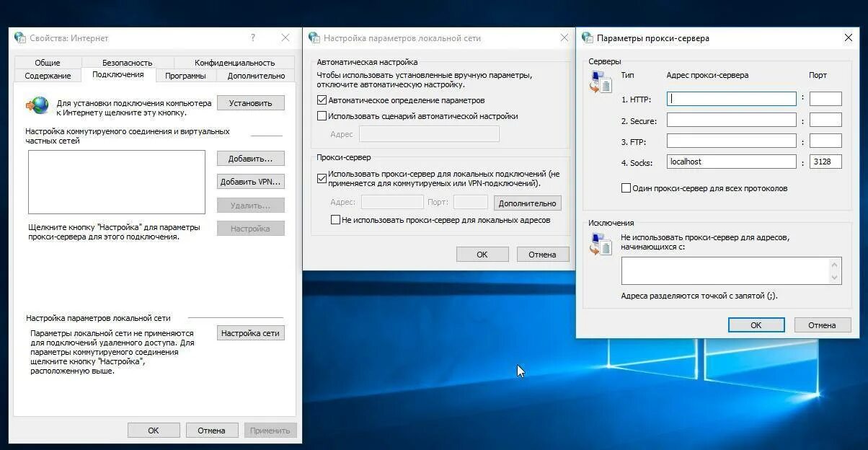Click the Установить button
Viewport: 868px width, 450px height.
pos(250,102)
